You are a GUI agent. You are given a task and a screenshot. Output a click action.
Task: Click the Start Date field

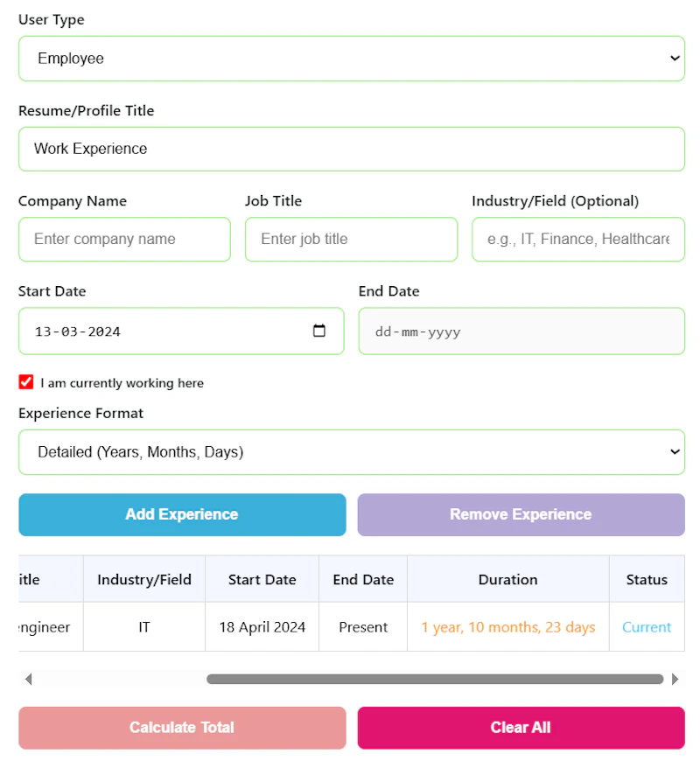point(181,332)
